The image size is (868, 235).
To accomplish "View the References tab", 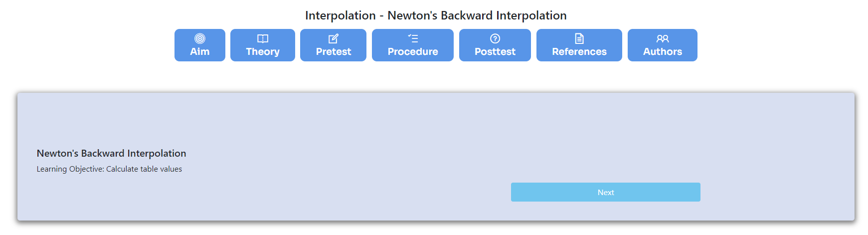I will (x=579, y=45).
